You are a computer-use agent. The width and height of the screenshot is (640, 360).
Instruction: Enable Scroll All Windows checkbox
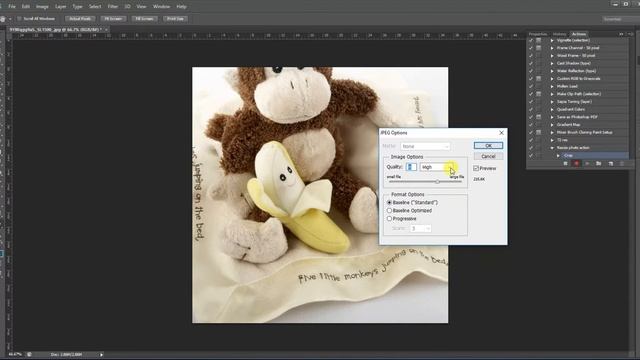pos(19,19)
